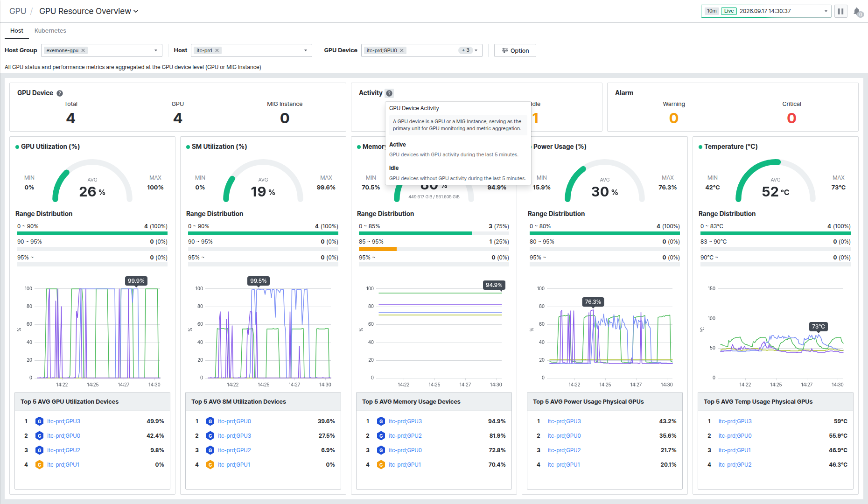Click the 76.3% peak label on Power Usage chart
Screen dimensions: 868x504
593,302
